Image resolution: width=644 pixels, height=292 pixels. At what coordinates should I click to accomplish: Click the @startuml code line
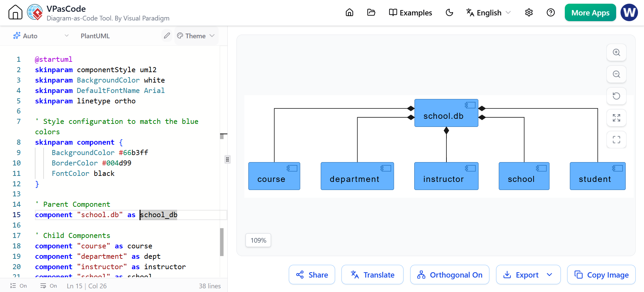tap(54, 59)
